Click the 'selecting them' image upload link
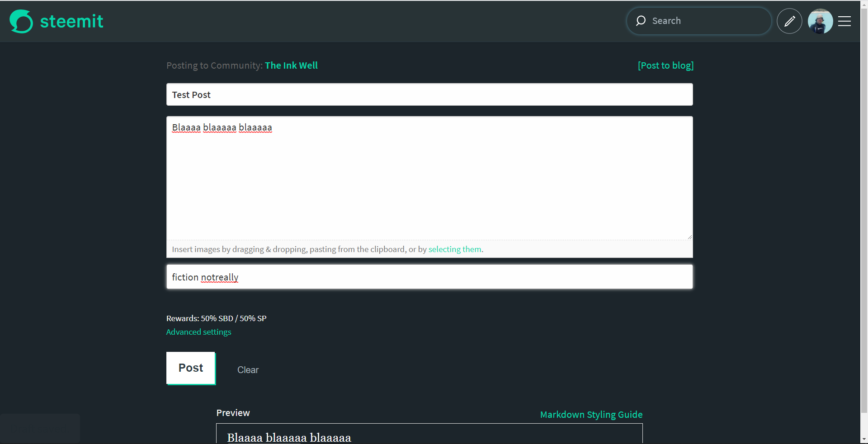 coord(454,249)
